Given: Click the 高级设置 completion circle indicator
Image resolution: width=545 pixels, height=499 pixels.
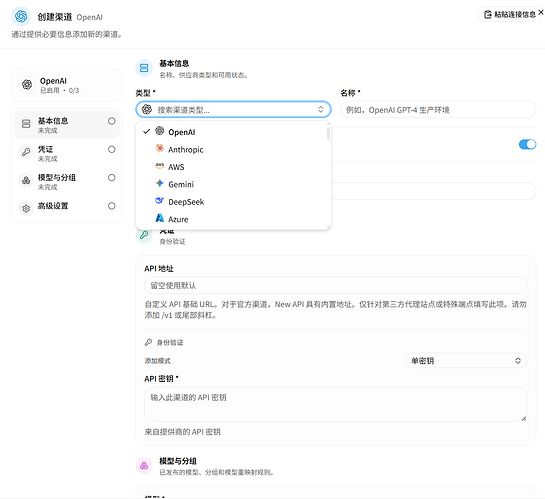Looking at the screenshot, I should (112, 206).
